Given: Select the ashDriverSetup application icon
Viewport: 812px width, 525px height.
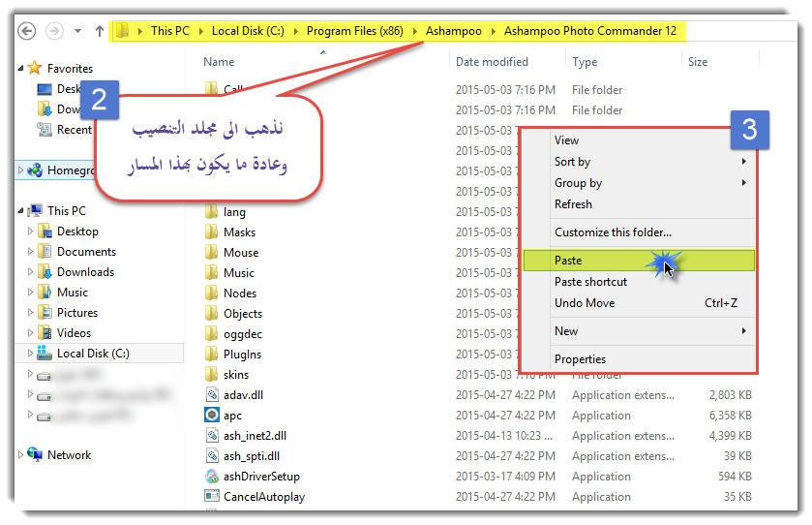Looking at the screenshot, I should point(212,476).
